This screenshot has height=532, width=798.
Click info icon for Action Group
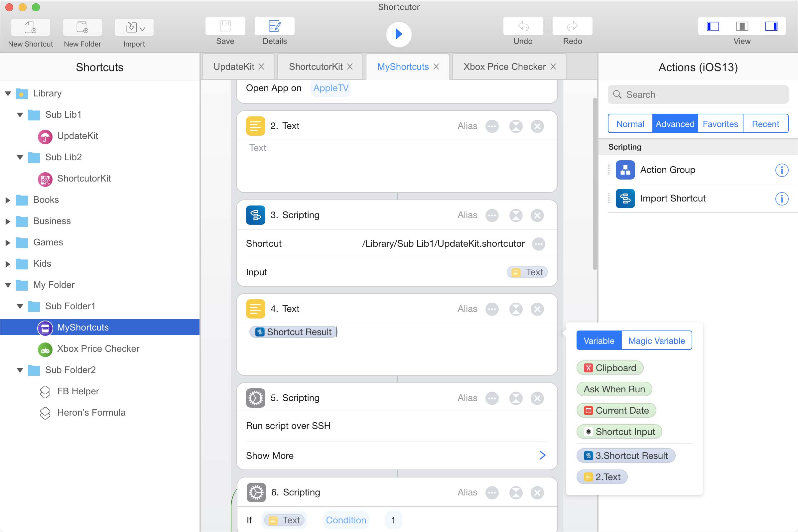point(781,170)
